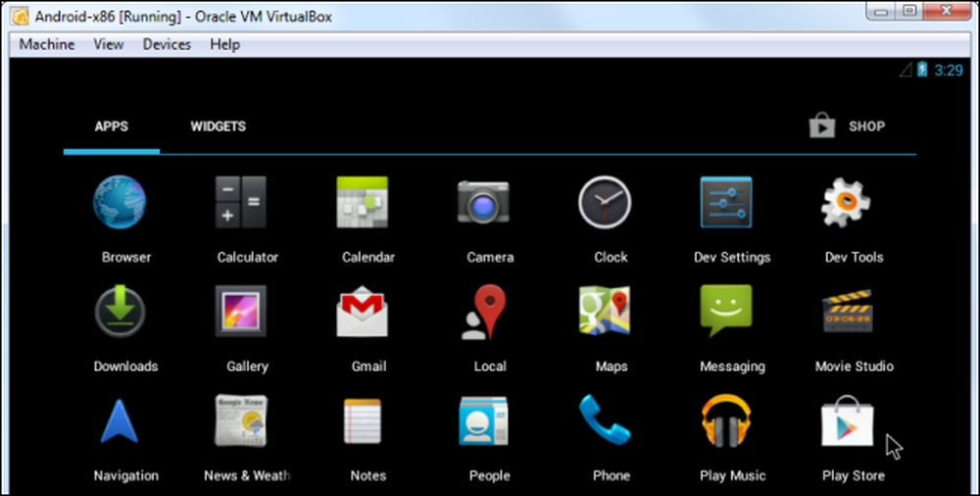Open the Help menu
This screenshot has height=496, width=980.
[225, 44]
